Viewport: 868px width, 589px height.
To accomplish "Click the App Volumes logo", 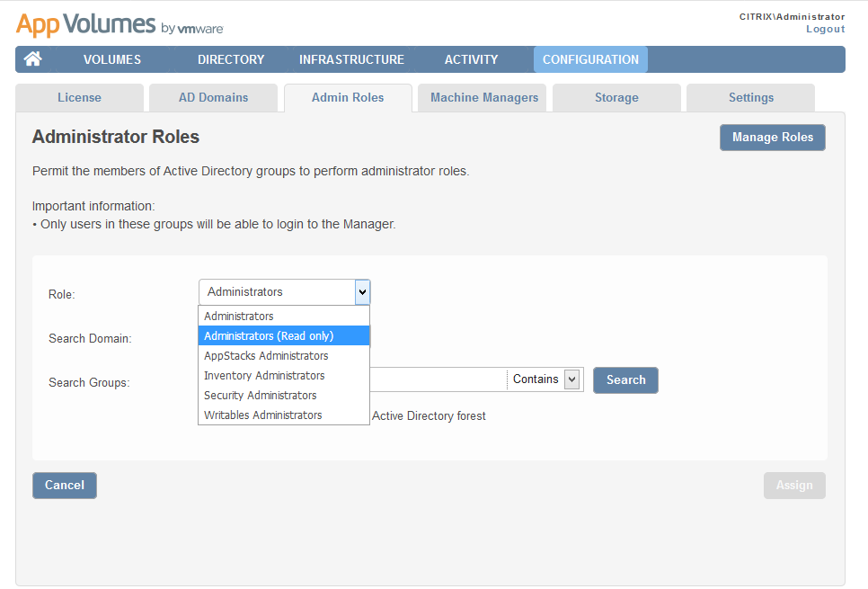I will tap(120, 24).
